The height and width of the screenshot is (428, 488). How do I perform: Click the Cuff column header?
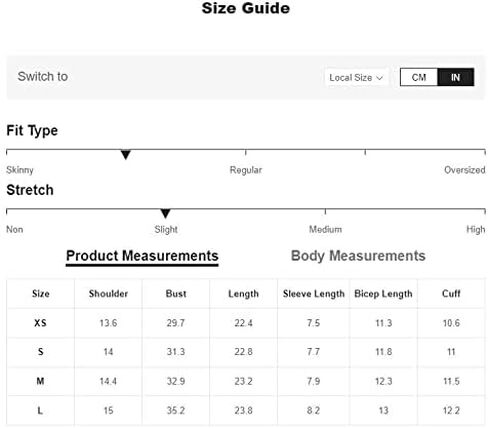tap(451, 294)
